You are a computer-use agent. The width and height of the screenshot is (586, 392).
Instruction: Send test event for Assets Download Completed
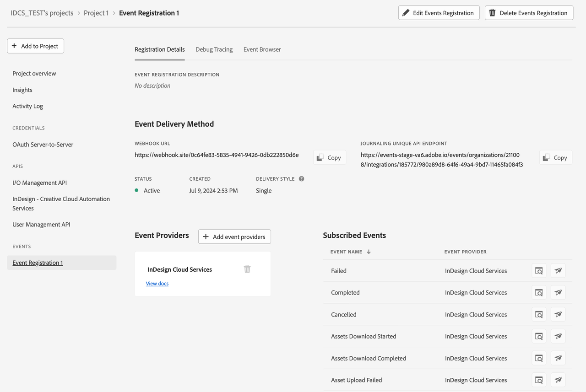click(558, 358)
